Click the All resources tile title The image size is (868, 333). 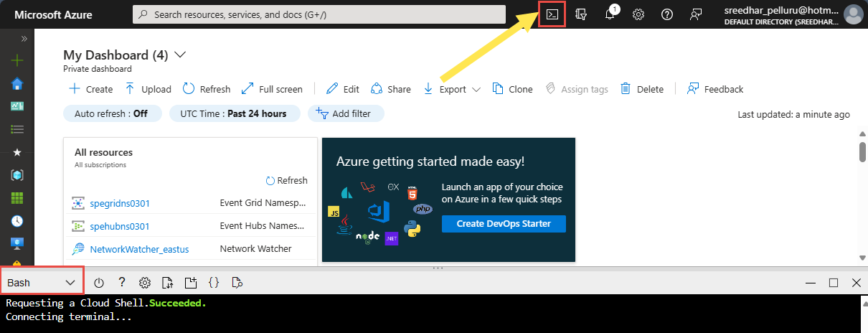[103, 152]
